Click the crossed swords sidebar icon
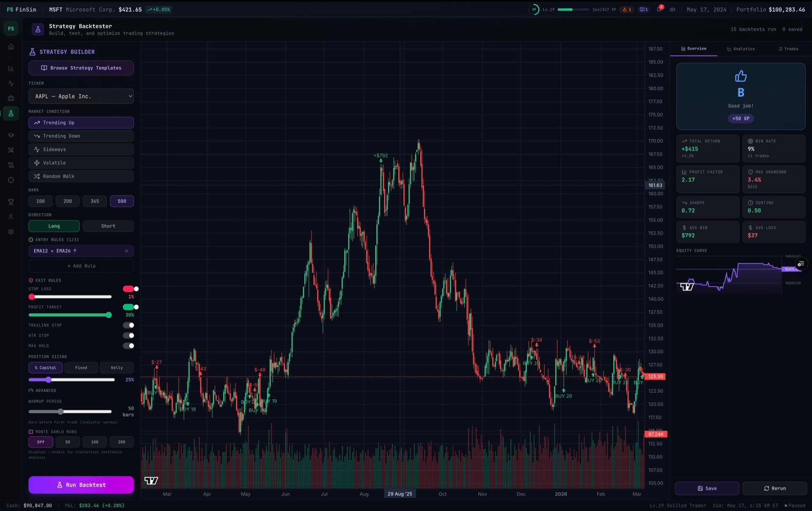The image size is (812, 511). click(x=11, y=150)
